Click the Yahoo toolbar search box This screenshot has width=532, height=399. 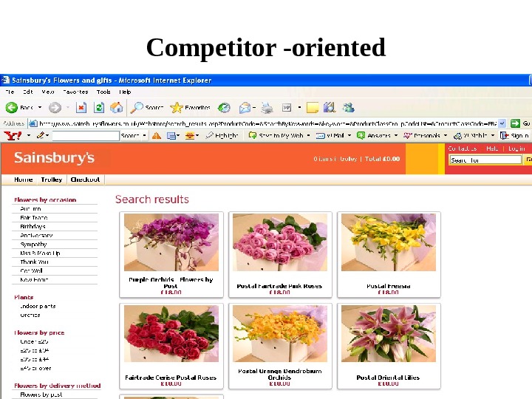coord(86,136)
